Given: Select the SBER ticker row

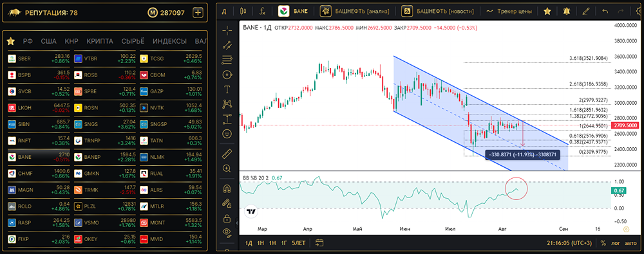Looking at the screenshot, I should click(x=39, y=59).
